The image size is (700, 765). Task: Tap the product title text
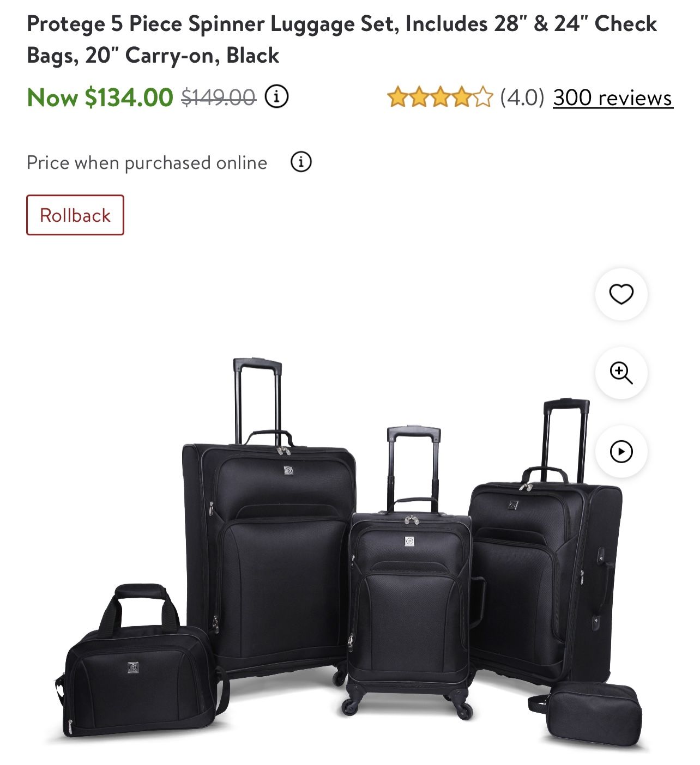coord(342,39)
